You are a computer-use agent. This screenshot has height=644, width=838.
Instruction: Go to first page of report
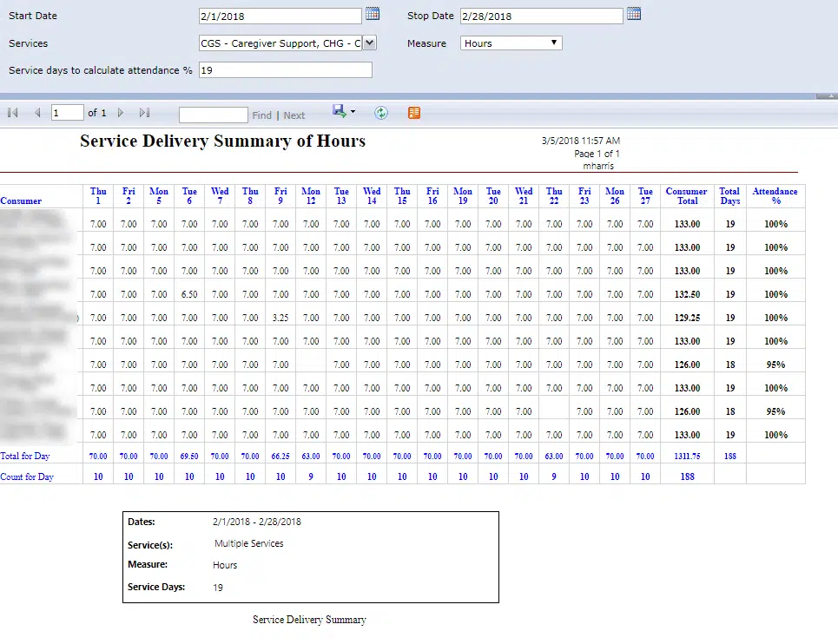[13, 113]
